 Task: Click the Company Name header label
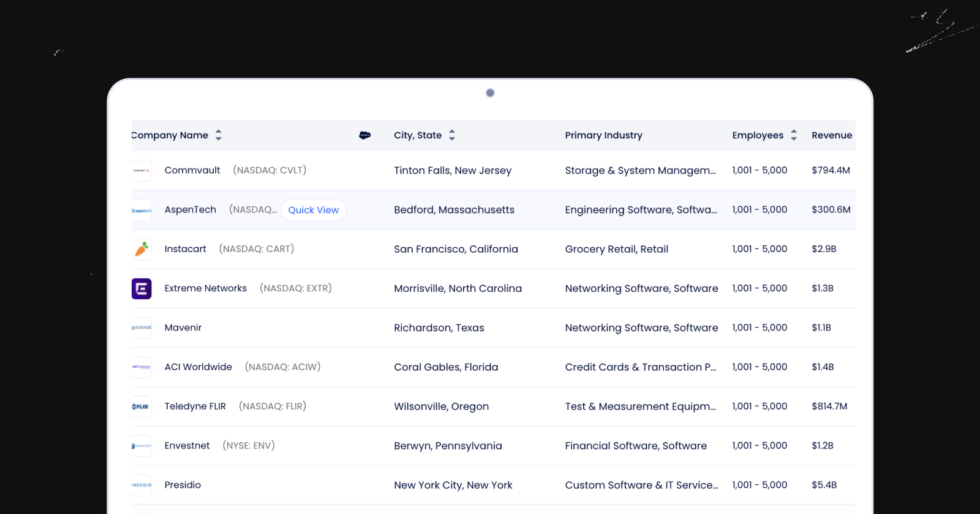[x=170, y=135]
